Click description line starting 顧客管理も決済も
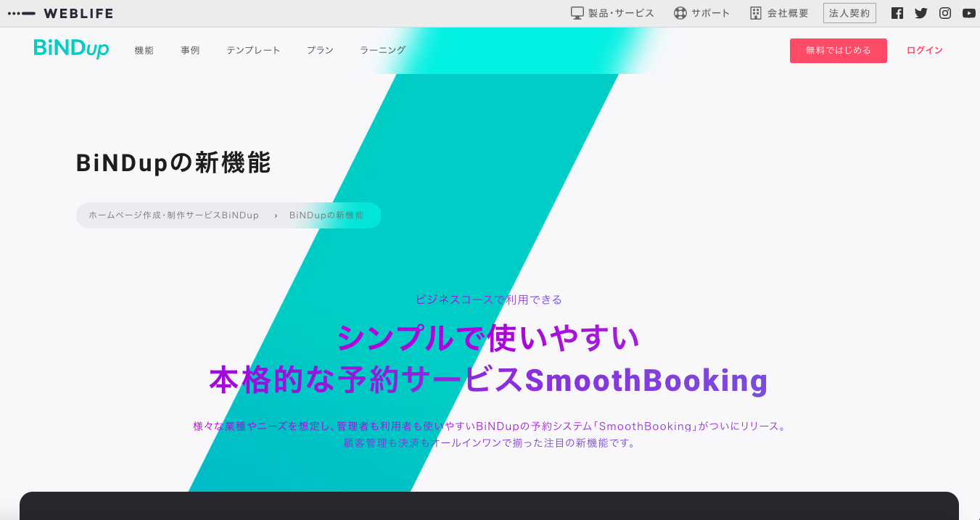980x520 pixels. tap(490, 443)
